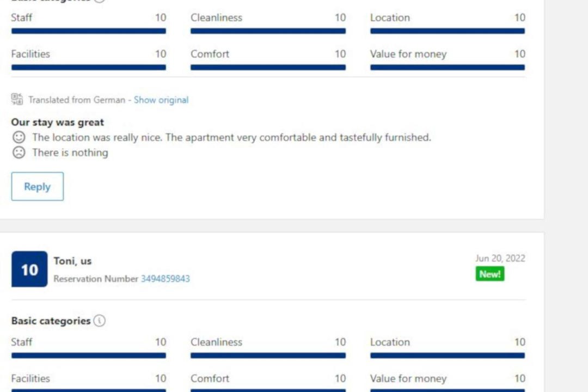This screenshot has width=588, height=392.
Task: Click the Staff rating bar in the German review
Action: tap(89, 31)
